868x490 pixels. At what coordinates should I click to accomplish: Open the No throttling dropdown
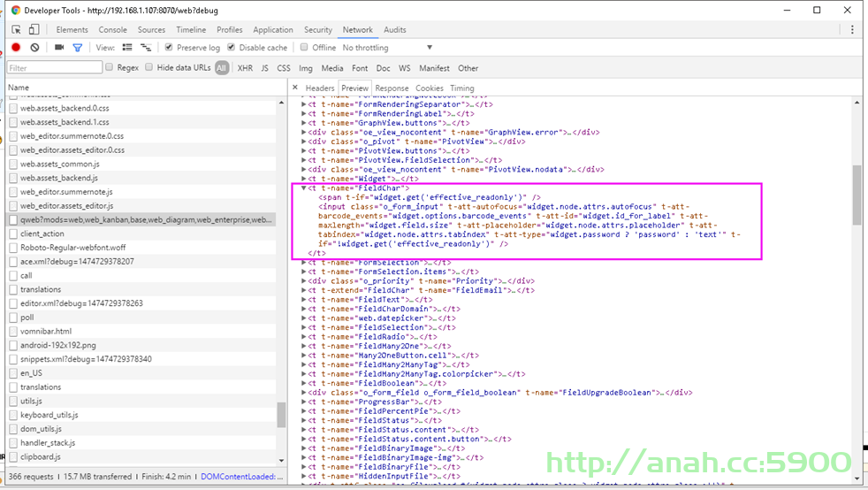(387, 48)
